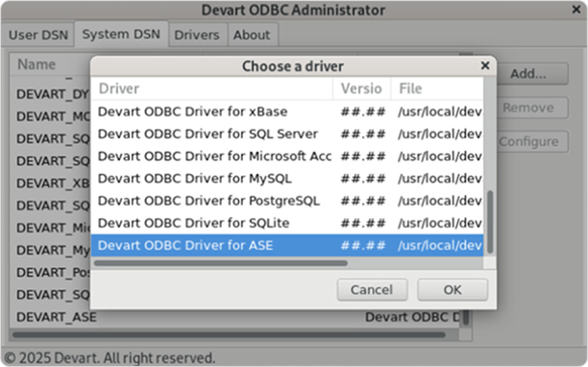The width and height of the screenshot is (588, 367).
Task: Open the System DSN tab
Action: click(121, 35)
